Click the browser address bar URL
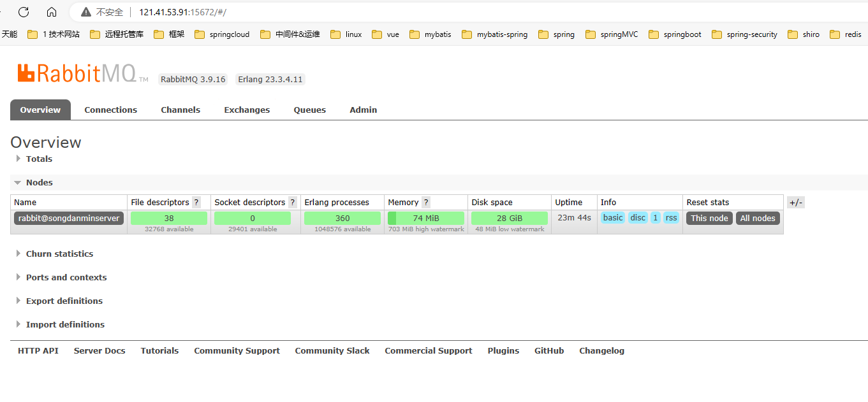This screenshot has height=402, width=868. [183, 12]
